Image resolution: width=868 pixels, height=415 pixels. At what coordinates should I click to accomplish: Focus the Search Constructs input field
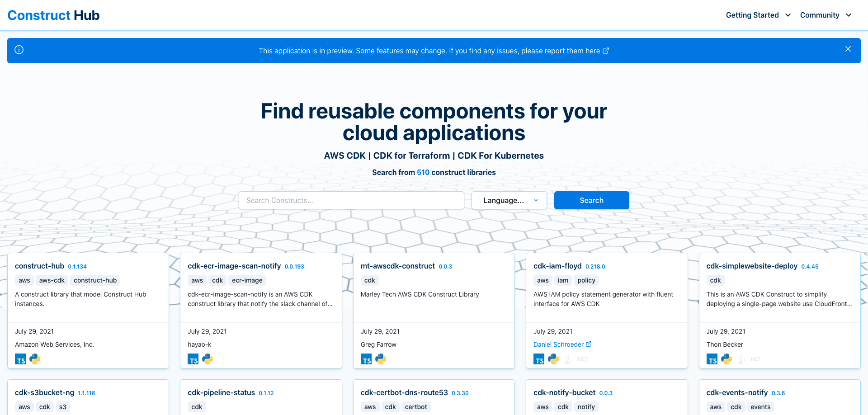pos(351,200)
